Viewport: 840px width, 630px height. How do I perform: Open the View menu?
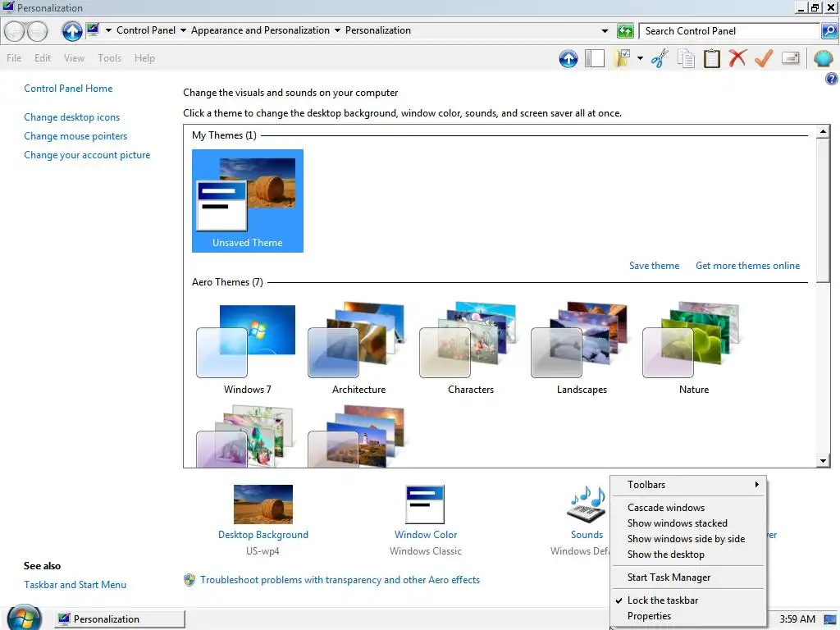pos(74,58)
